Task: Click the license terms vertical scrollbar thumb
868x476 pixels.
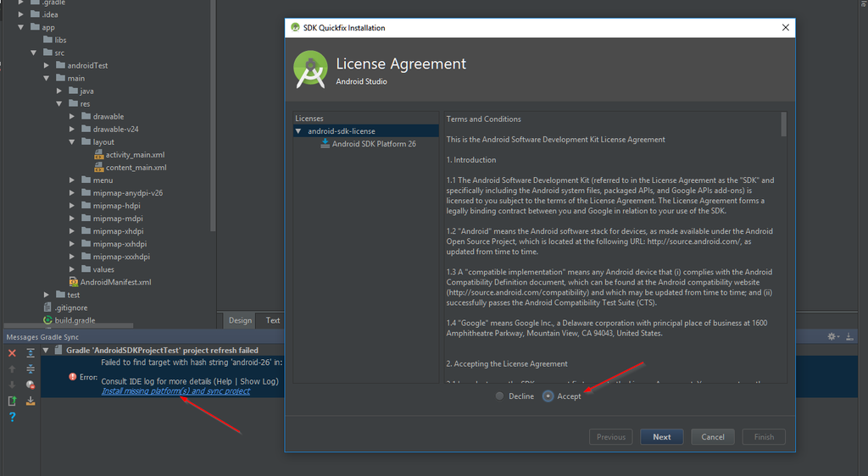Action: [783, 124]
